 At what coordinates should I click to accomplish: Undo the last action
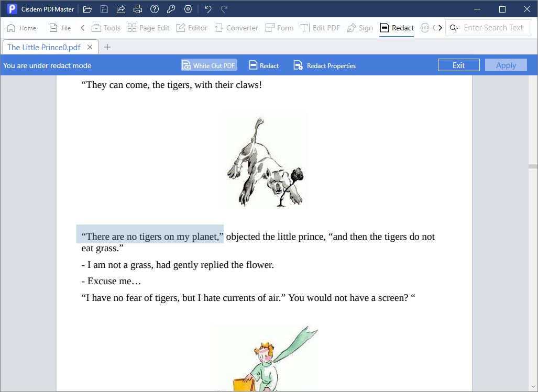pyautogui.click(x=208, y=9)
